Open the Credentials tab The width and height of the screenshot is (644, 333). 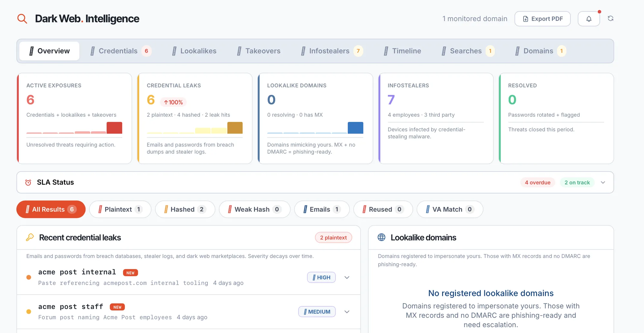[x=121, y=51]
